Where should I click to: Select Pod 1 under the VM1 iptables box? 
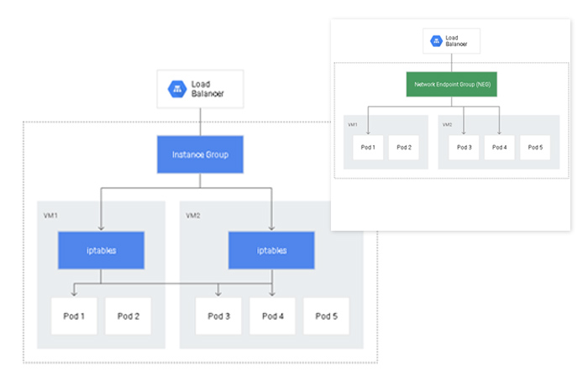coord(74,316)
